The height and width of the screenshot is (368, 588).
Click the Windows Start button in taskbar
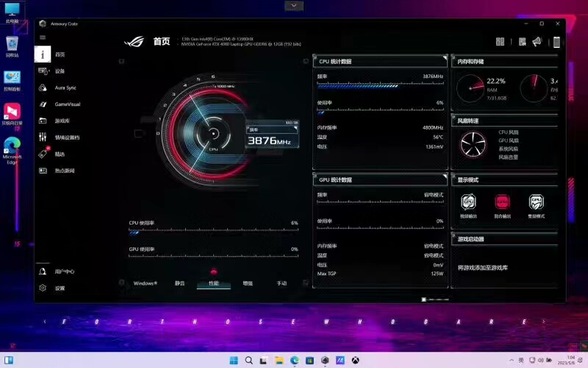click(x=234, y=361)
